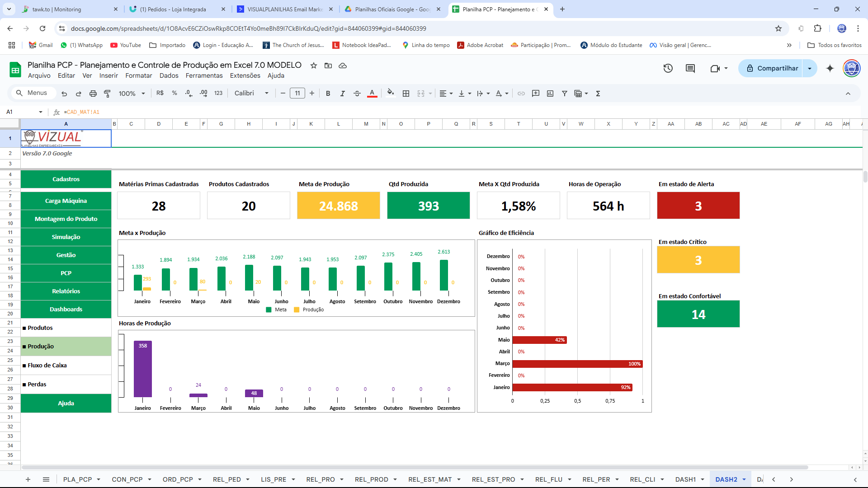Open the Formatar menu
The height and width of the screenshot is (488, 868).
139,76
